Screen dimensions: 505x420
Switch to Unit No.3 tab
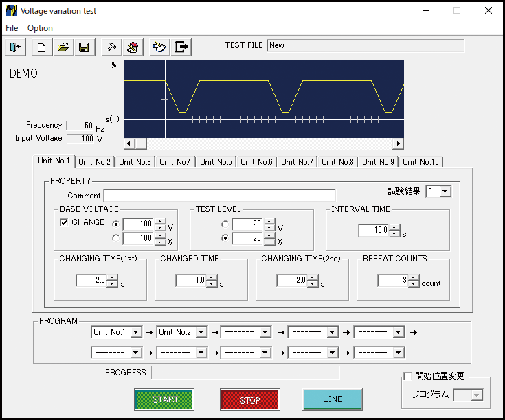(135, 162)
